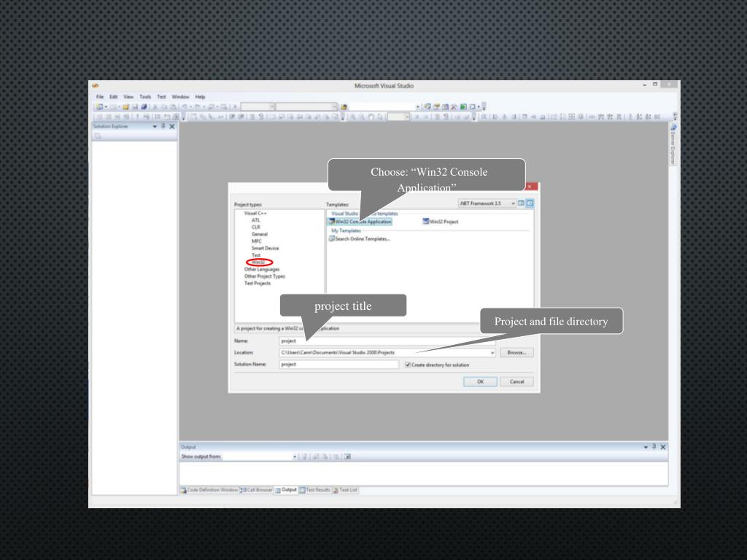Select Visual C++ in project types

tap(255, 214)
